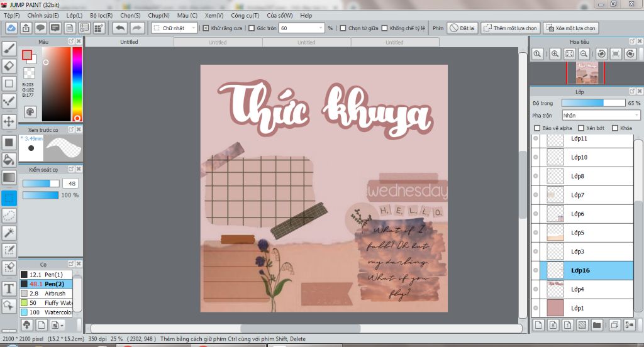
Task: Open the Chỉnh sửa(E) menu
Action: (x=43, y=15)
